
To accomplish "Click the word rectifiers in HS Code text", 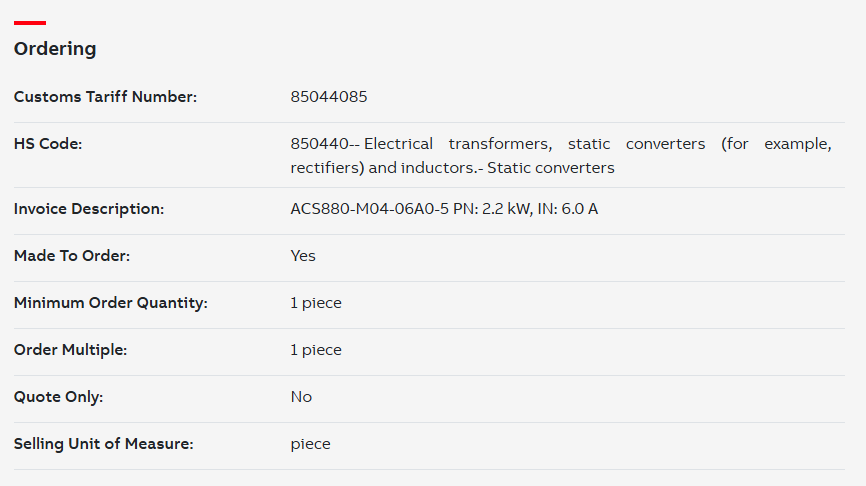I will 325,168.
